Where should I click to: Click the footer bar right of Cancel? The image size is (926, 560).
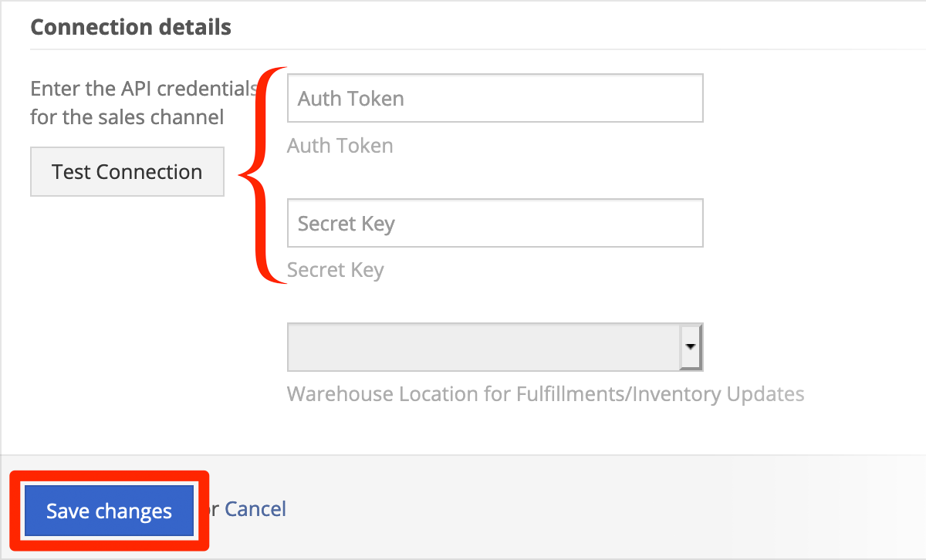point(606,509)
